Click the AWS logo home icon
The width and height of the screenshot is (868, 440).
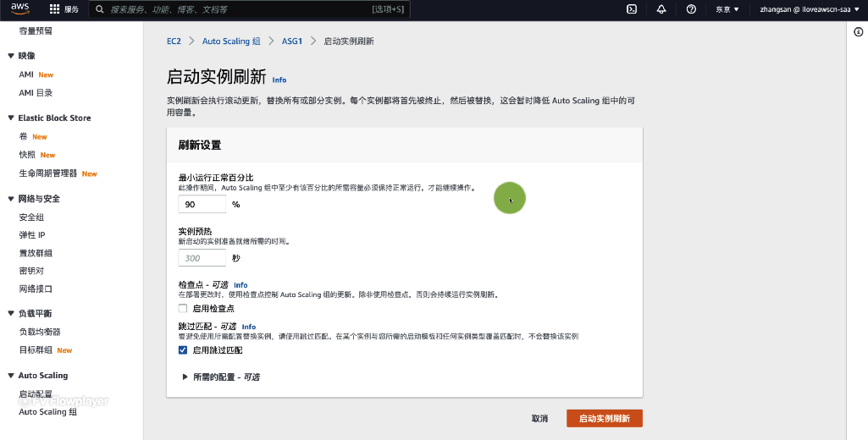point(20,8)
